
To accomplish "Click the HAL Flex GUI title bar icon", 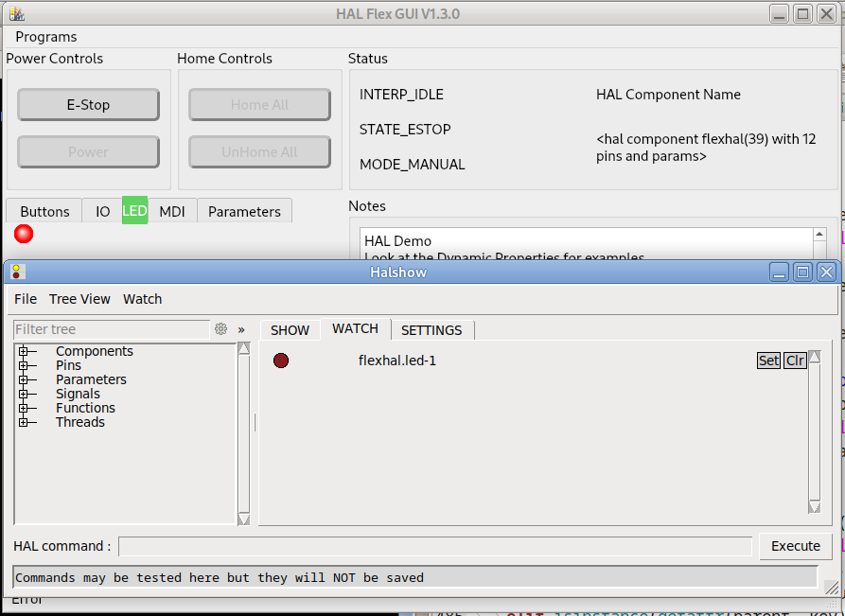I will [x=16, y=13].
